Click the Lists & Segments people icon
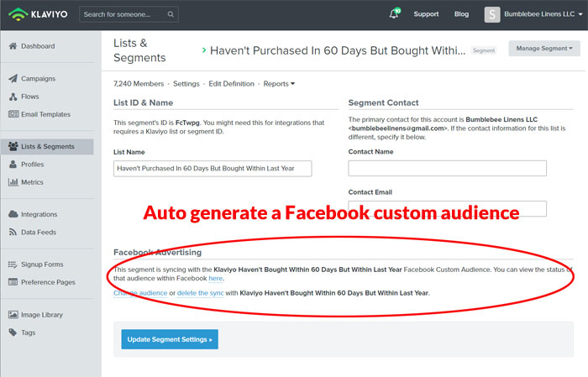The image size is (588, 377). point(13,146)
